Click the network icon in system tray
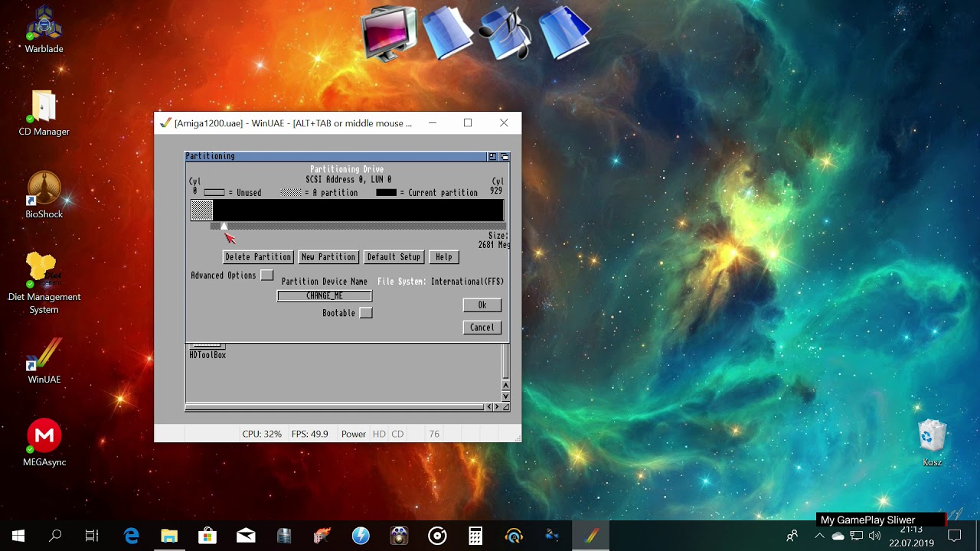Viewport: 980px width, 551px height. 857,536
